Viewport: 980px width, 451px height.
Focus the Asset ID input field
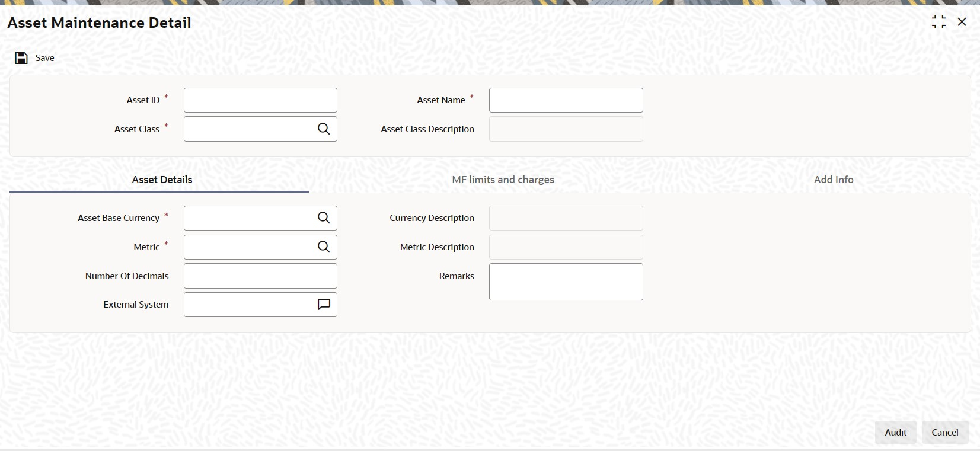(x=260, y=100)
